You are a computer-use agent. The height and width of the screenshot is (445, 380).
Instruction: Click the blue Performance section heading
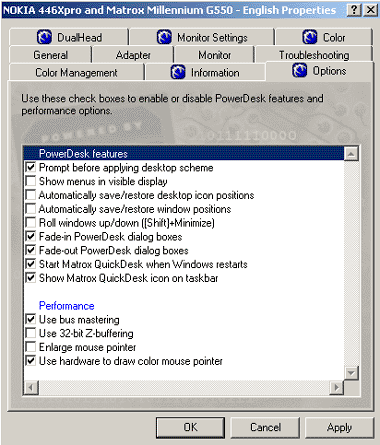click(67, 306)
